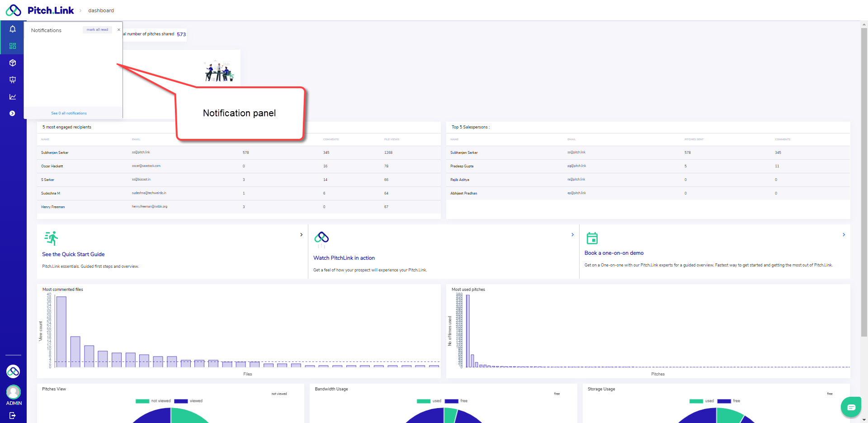Open the Book a one-on-on demo arrow

click(844, 235)
